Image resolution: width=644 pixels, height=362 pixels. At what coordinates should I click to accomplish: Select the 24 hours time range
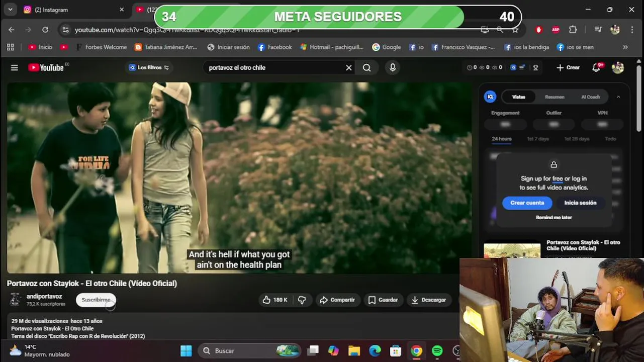point(502,139)
